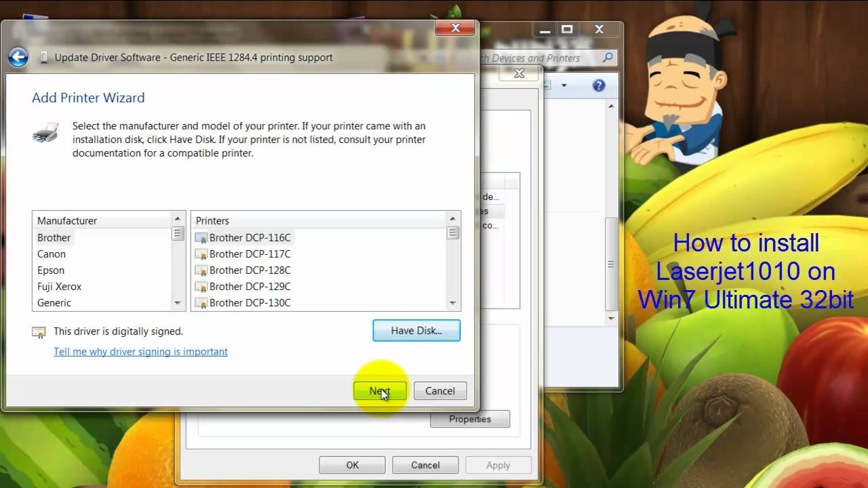This screenshot has width=868, height=488.
Task: Click Manufacturer list scrollbar thumb
Action: click(x=178, y=234)
